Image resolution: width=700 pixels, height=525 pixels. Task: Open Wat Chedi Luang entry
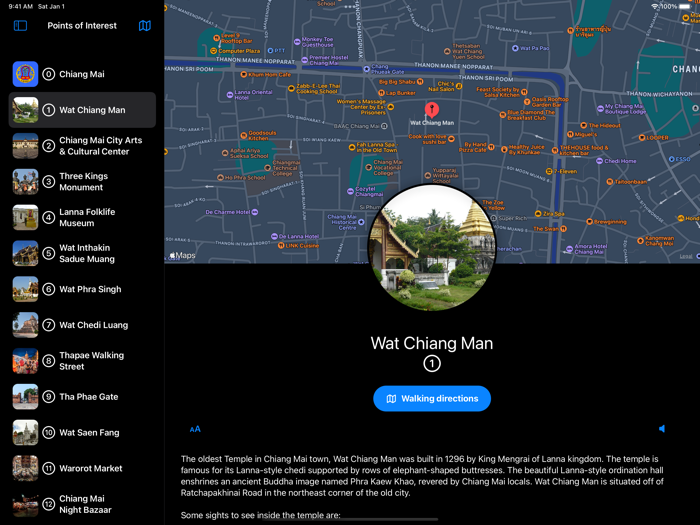[82, 325]
